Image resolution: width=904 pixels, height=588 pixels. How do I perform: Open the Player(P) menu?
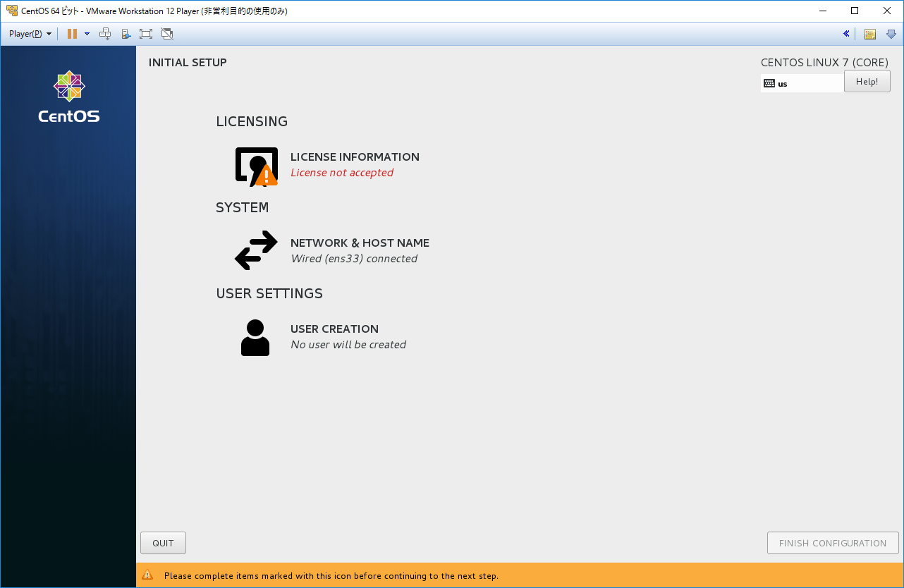point(30,34)
